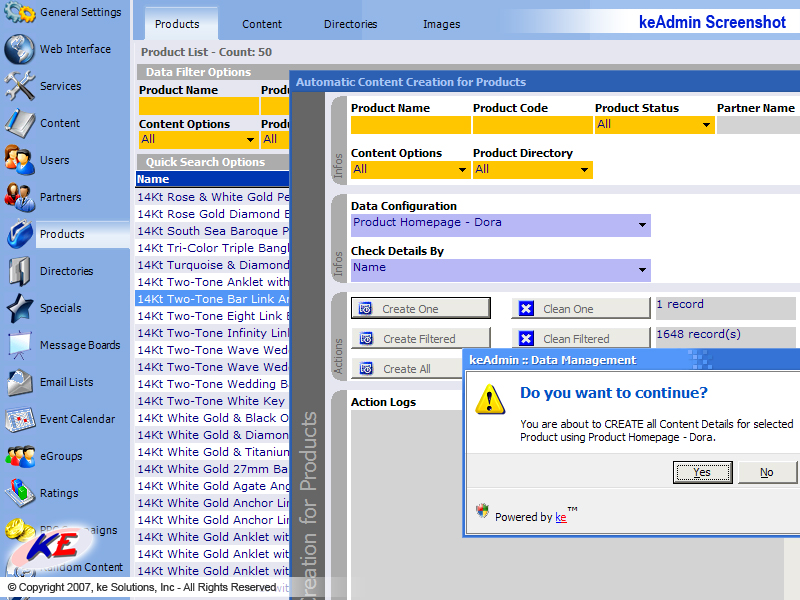This screenshot has height=600, width=800.
Task: Open the Directories binder icon in sidebar
Action: 19,271
